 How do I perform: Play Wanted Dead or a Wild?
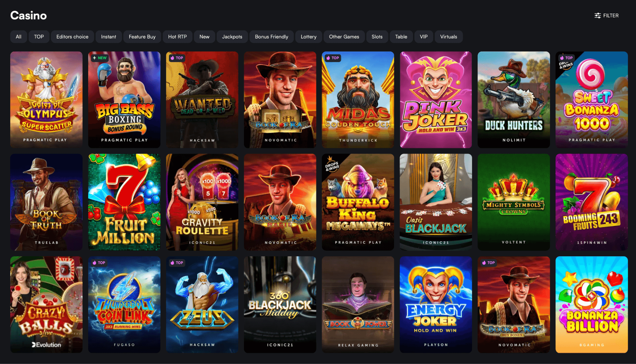(202, 100)
